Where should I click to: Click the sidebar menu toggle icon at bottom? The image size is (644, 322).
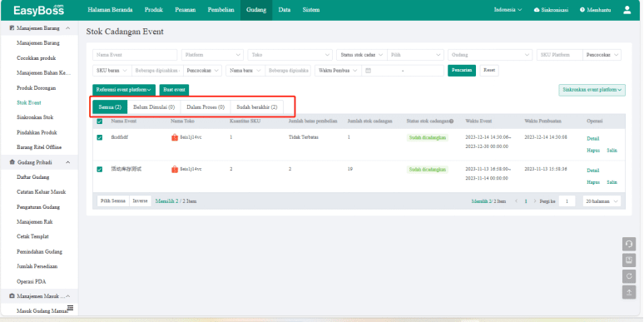70,308
